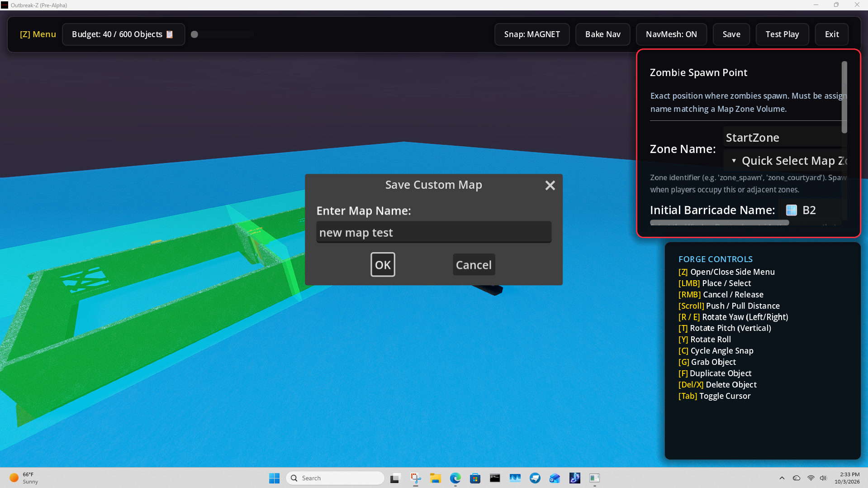
Task: Click the OneDrive cloud tray icon
Action: pyautogui.click(x=797, y=478)
